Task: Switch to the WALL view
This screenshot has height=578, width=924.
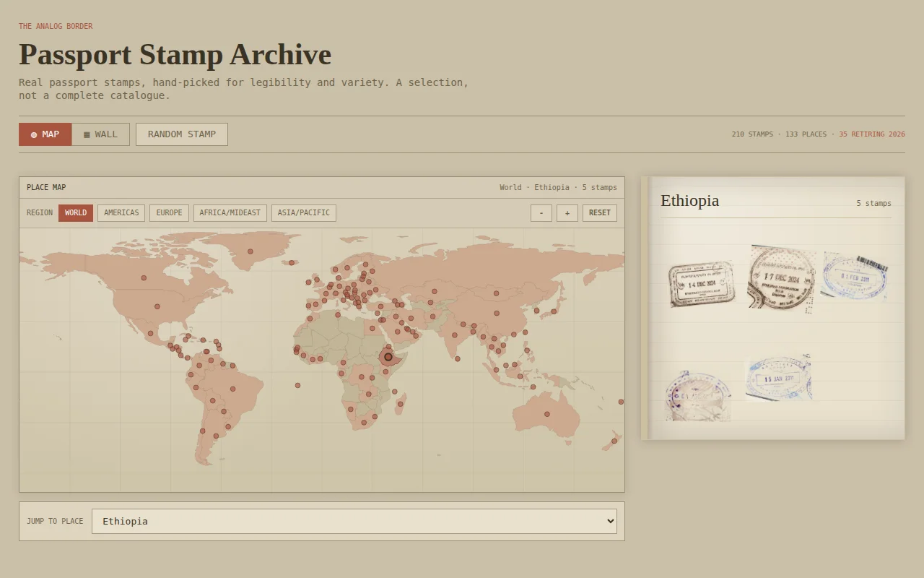Action: [100, 134]
